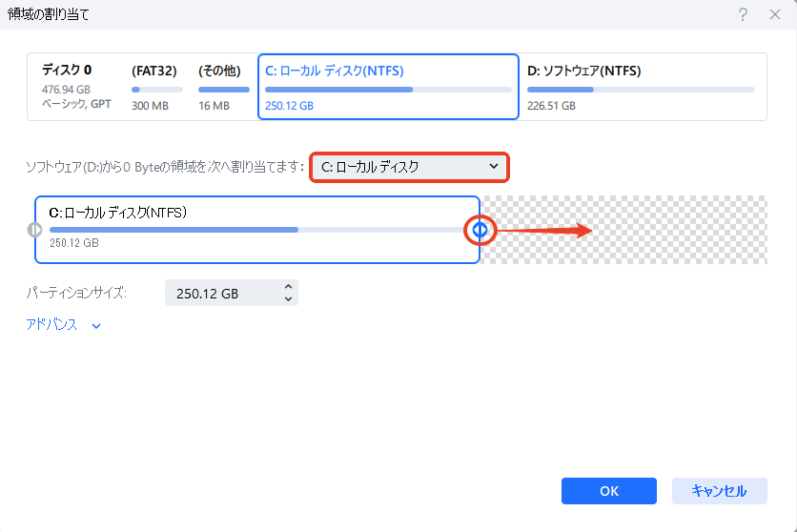This screenshot has height=532, width=797.
Task: Open the target partition dropdown
Action: [410, 168]
